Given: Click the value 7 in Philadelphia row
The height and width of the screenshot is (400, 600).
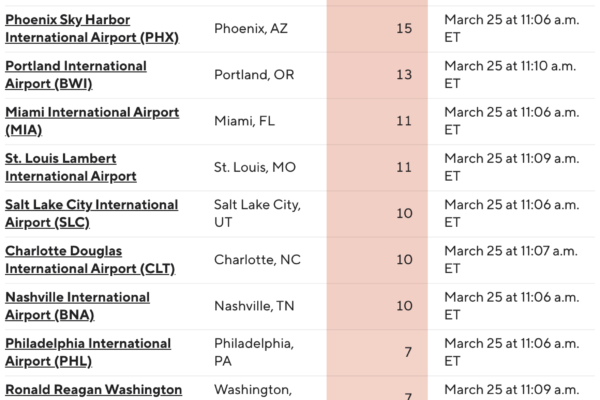Looking at the screenshot, I should (408, 352).
